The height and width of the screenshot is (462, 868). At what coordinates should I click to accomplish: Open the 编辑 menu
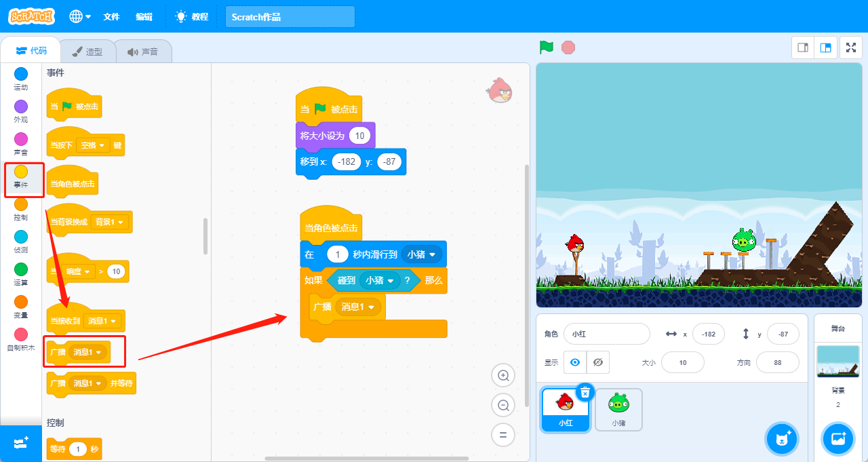(x=144, y=16)
